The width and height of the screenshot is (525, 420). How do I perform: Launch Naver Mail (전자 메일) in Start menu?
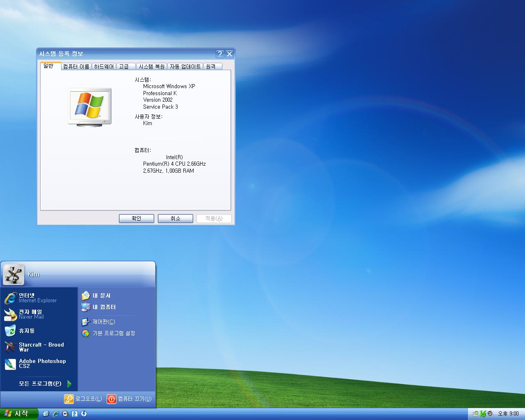(x=39, y=314)
